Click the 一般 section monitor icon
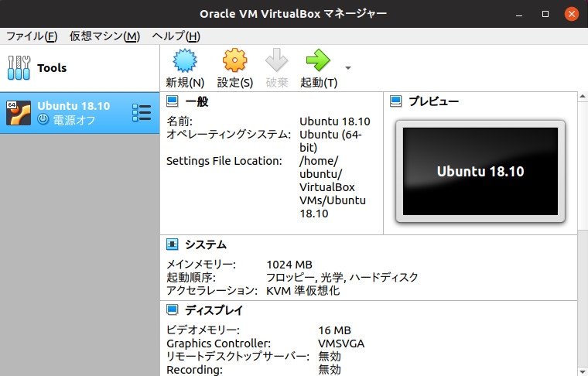588x376 pixels. (x=173, y=101)
